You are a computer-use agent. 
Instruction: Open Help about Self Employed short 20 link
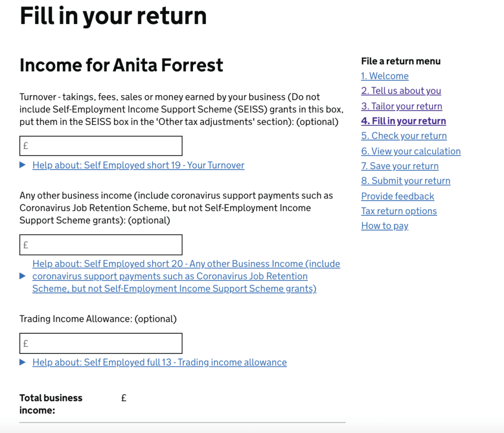click(x=186, y=276)
